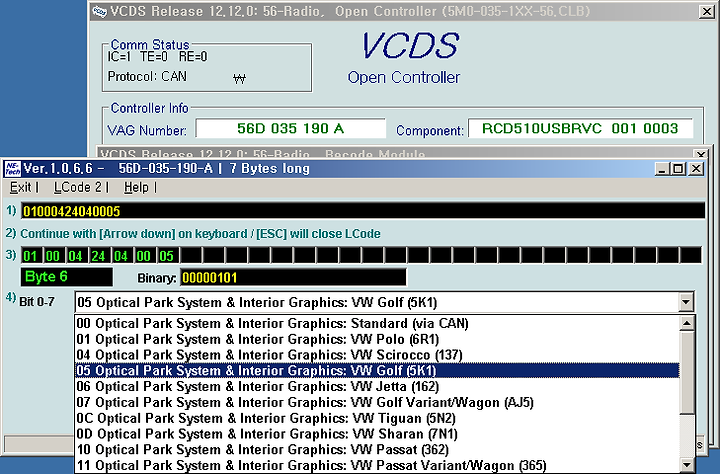Choose 00 Standard (via CAN) option
Screen dimensions: 720x474
[x=377, y=323]
